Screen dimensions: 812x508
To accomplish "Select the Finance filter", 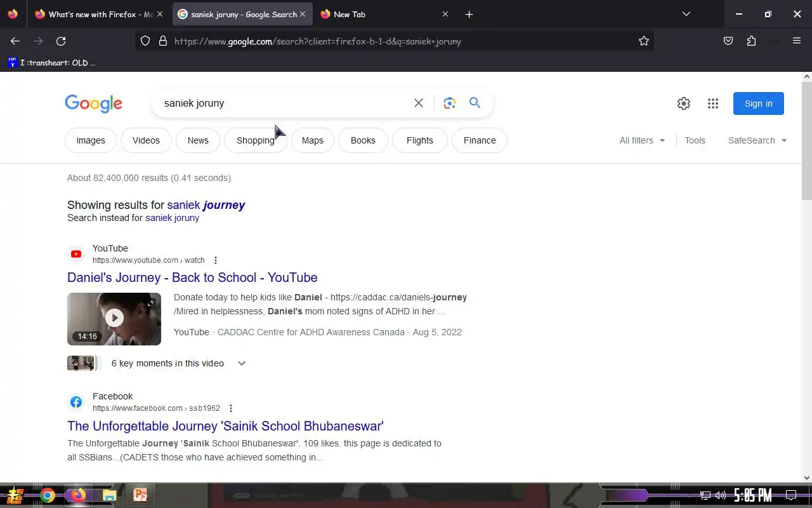I will click(x=480, y=140).
